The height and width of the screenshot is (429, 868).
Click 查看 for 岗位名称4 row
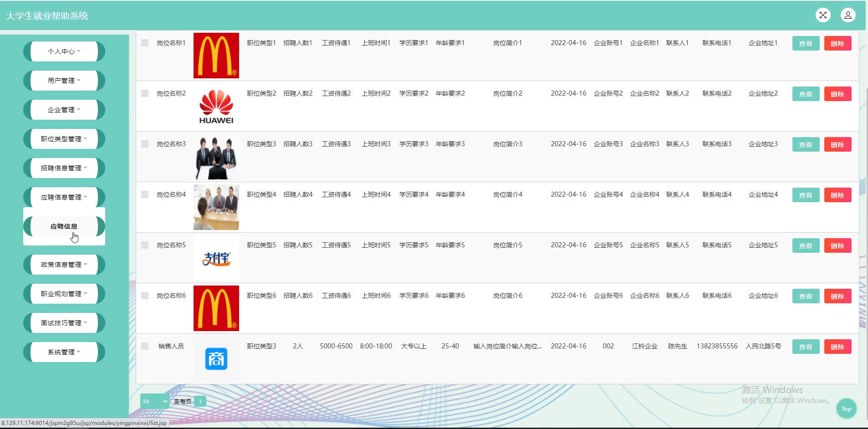pos(806,195)
